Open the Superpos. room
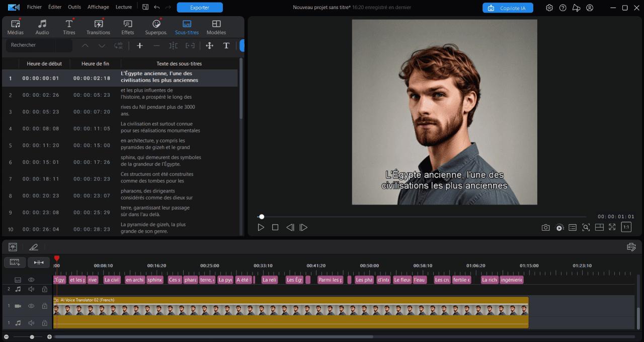This screenshot has height=342, width=644. point(156,27)
